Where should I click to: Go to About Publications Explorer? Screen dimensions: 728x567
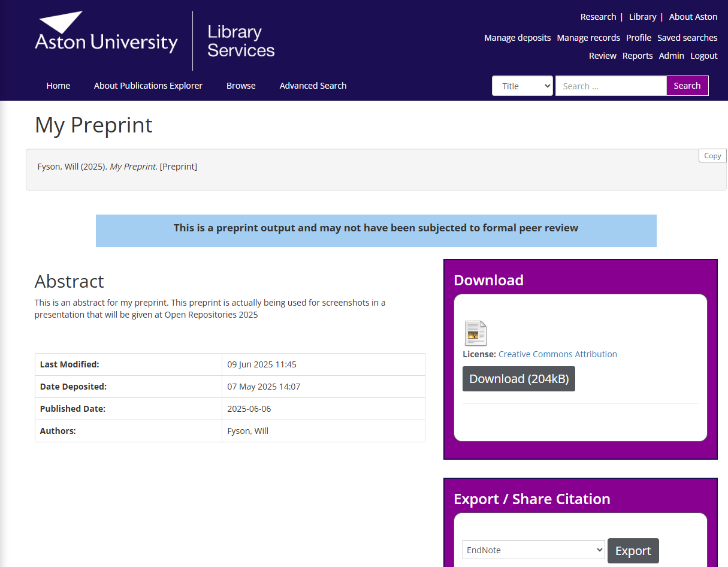pyautogui.click(x=148, y=86)
